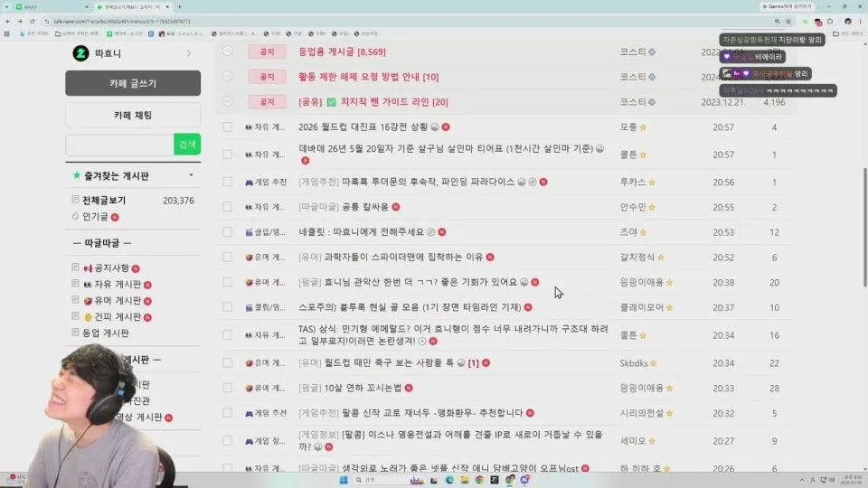Screen dimensions: 868x488
Task: Click the comment count [1] on 월드컵 post
Action: pyautogui.click(x=473, y=363)
